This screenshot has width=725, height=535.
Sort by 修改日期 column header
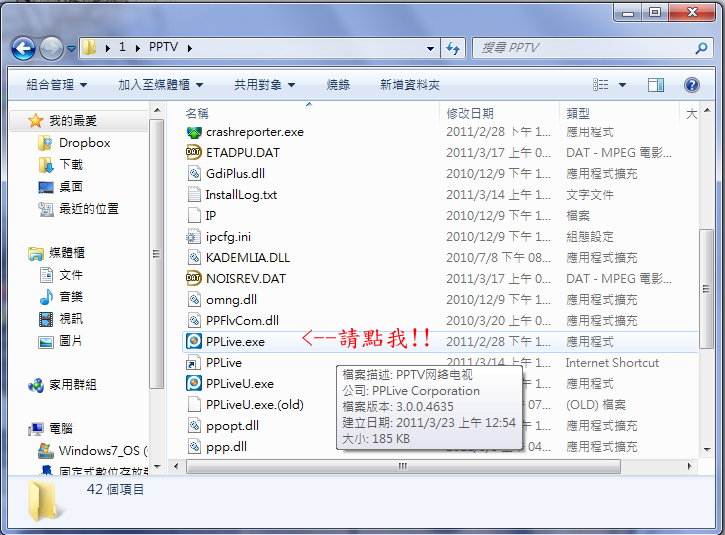tap(470, 113)
